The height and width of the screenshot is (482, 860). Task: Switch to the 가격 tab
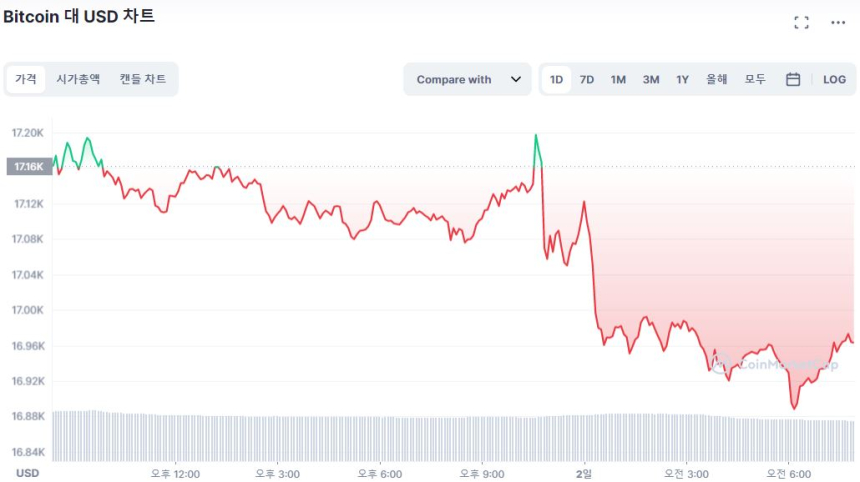coord(26,79)
